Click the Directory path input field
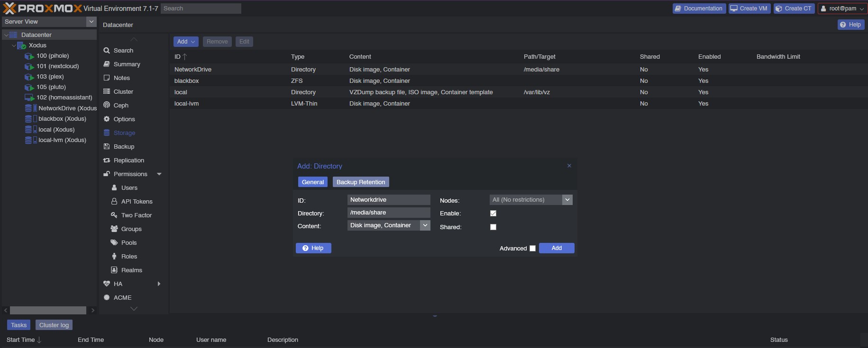The width and height of the screenshot is (868, 348). 389,213
